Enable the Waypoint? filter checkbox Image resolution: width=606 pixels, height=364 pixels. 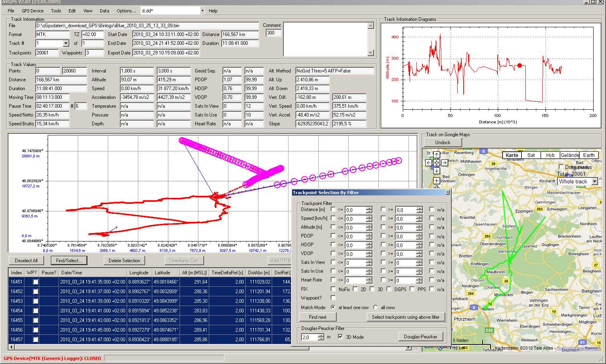(x=333, y=298)
